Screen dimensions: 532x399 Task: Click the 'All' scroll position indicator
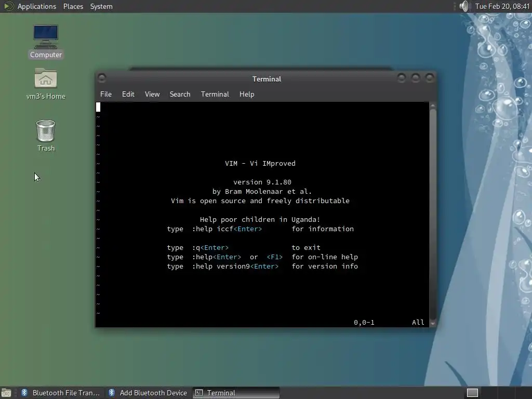click(x=418, y=323)
